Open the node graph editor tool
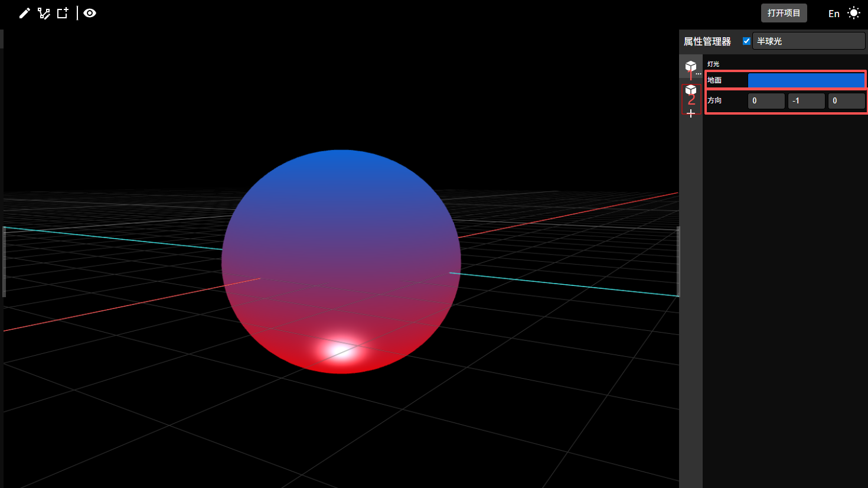The image size is (868, 488). [44, 13]
